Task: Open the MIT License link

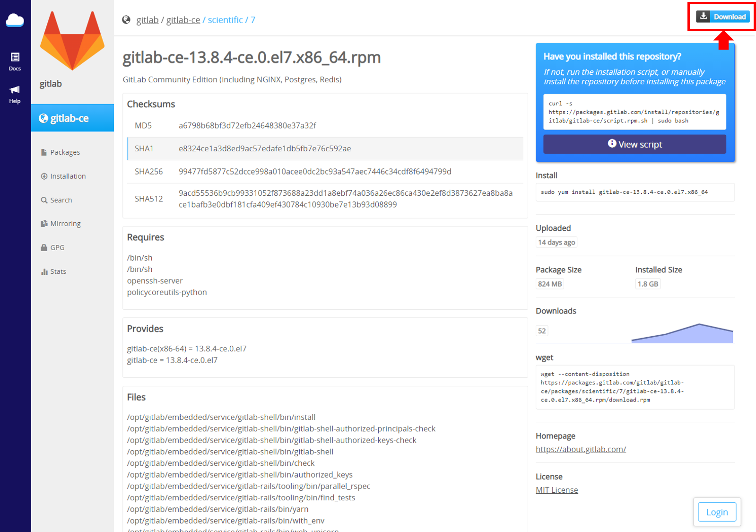Action: (556, 490)
